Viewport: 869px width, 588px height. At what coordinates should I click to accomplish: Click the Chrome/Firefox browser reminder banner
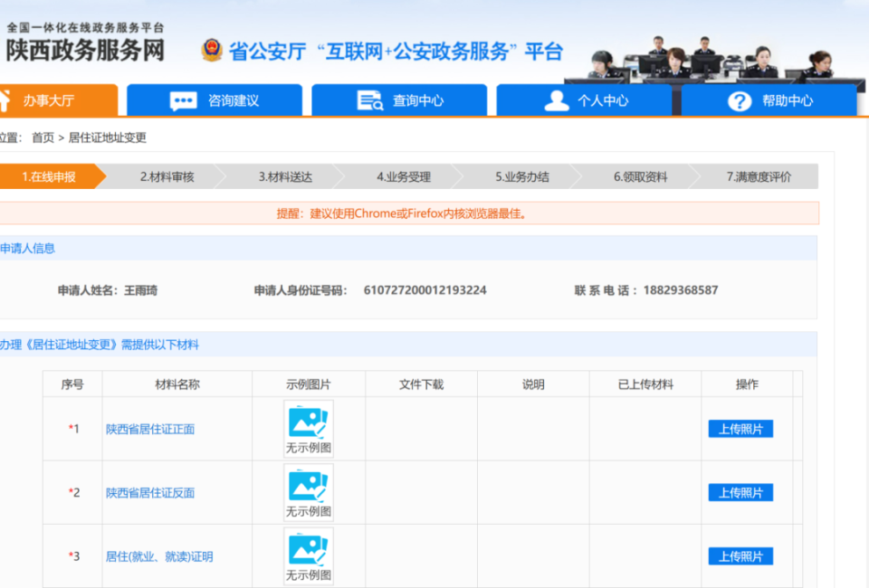pos(409,213)
